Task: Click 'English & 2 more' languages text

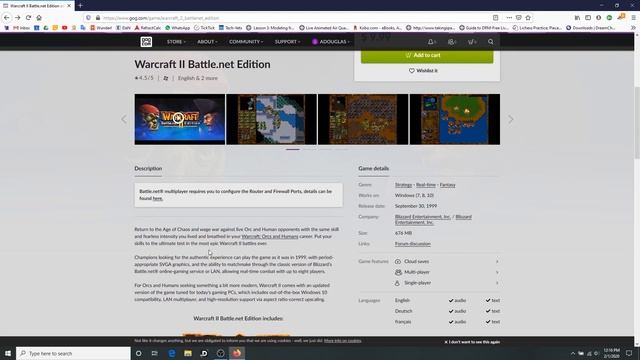Action: [198, 78]
